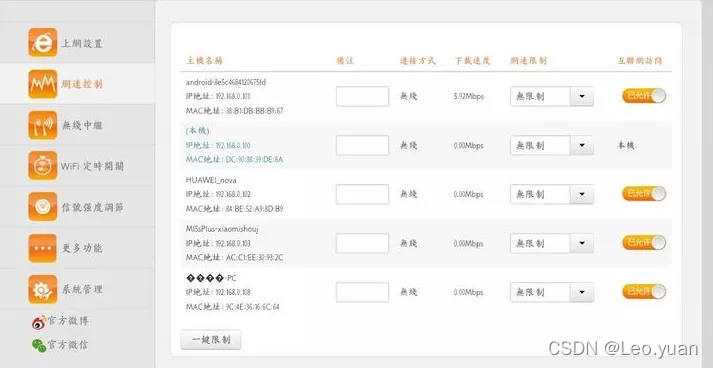
Task: Toggle internet access for MI5sPlus-xiaomishouj
Action: pos(644,242)
